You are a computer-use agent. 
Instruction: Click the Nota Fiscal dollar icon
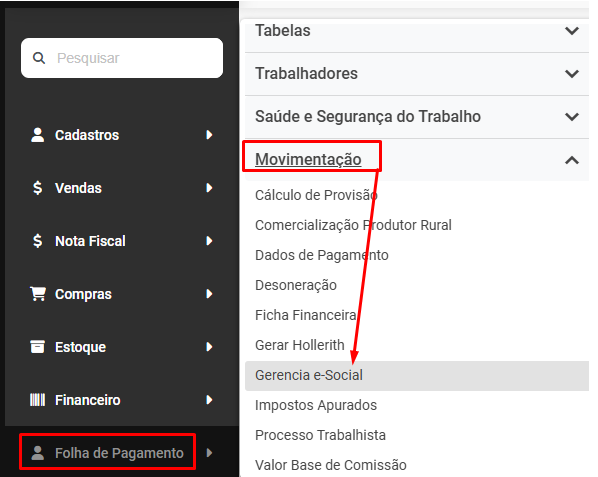tap(37, 241)
